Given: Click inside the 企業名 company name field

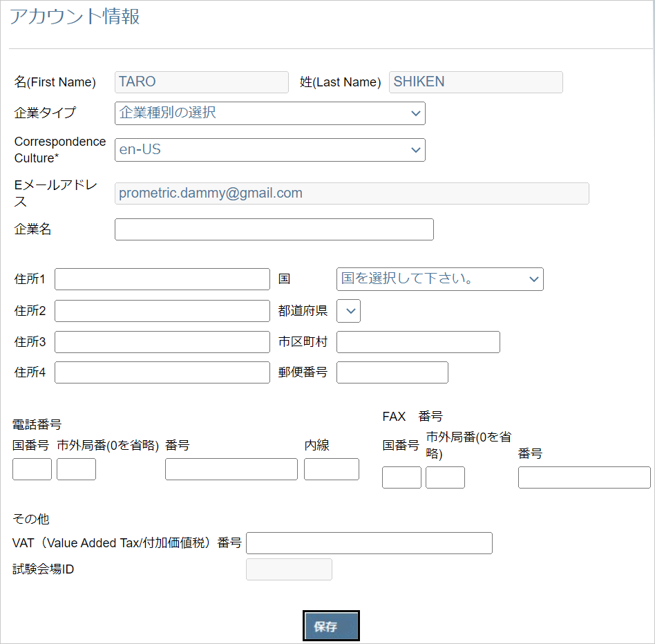Looking at the screenshot, I should coord(274,229).
